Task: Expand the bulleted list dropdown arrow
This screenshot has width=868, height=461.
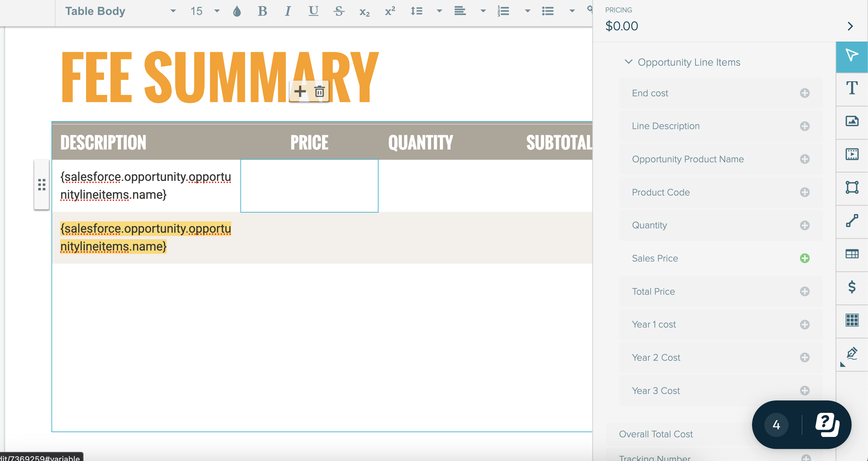Action: 572,11
